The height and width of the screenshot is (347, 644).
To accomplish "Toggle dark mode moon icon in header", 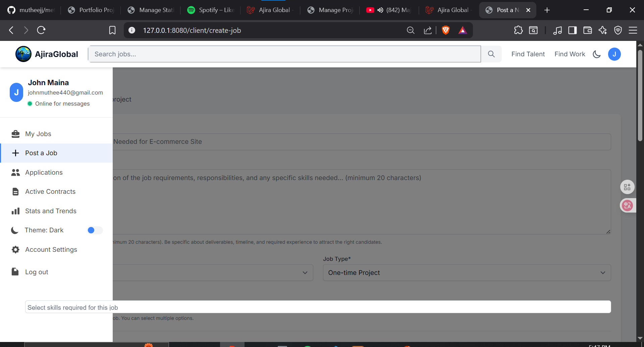I will pyautogui.click(x=597, y=54).
